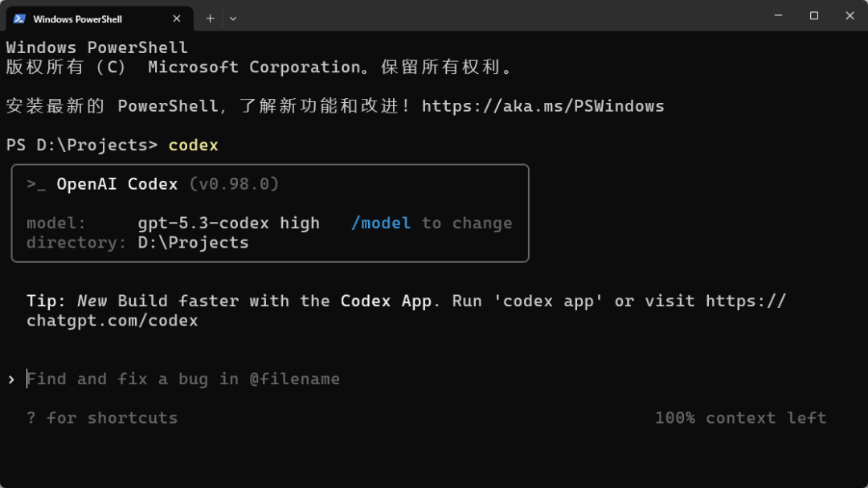
Task: Click the 'codex app' command in tip
Action: [x=548, y=301]
